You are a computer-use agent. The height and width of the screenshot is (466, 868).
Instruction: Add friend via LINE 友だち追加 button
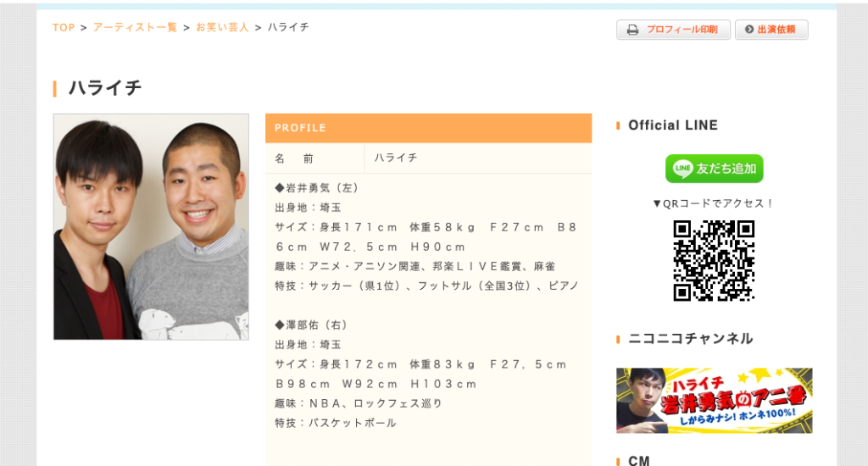714,169
